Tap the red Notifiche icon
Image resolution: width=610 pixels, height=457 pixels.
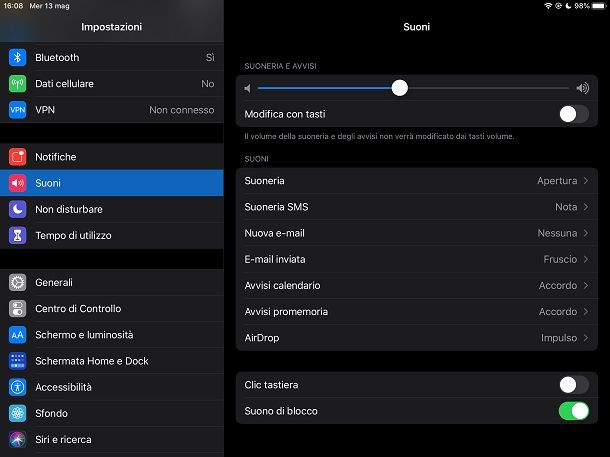(18, 157)
